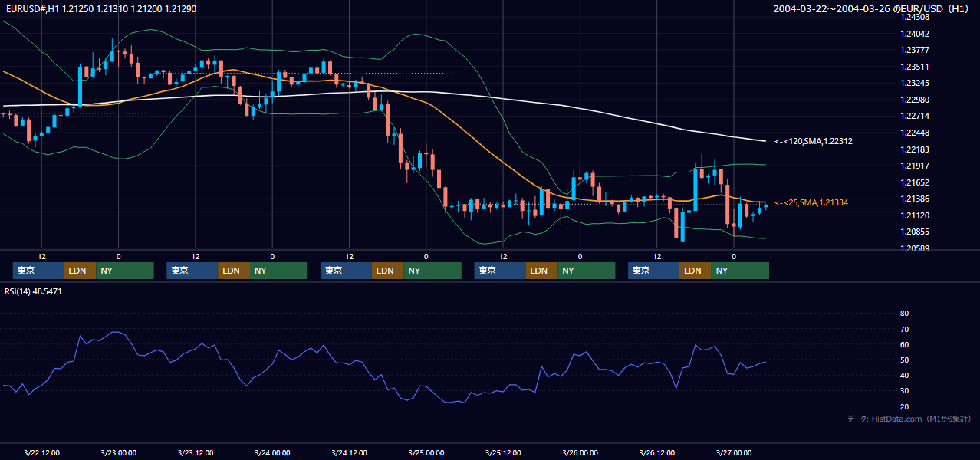Click RSI scale value 40
The height and width of the screenshot is (460, 980).
click(x=904, y=375)
